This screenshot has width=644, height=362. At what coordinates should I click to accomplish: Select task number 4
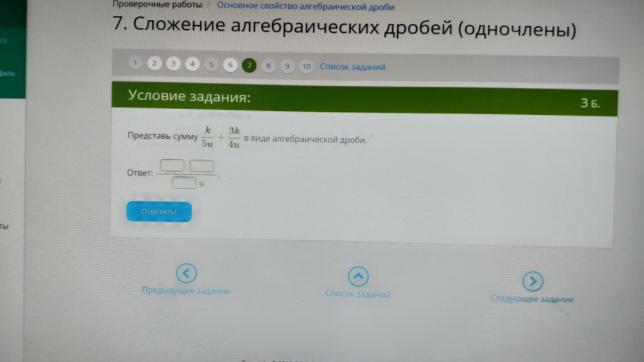(x=192, y=64)
